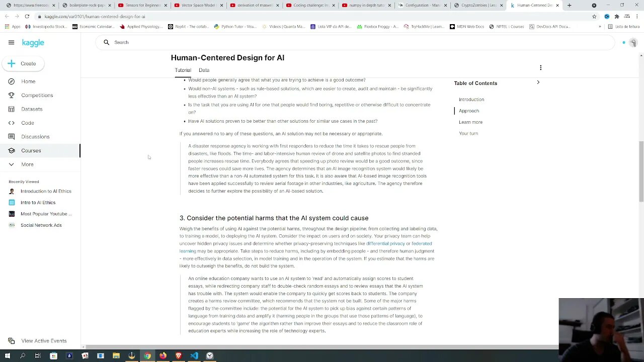
Task: Open the Kaggle hamburger menu
Action: pyautogui.click(x=11, y=43)
